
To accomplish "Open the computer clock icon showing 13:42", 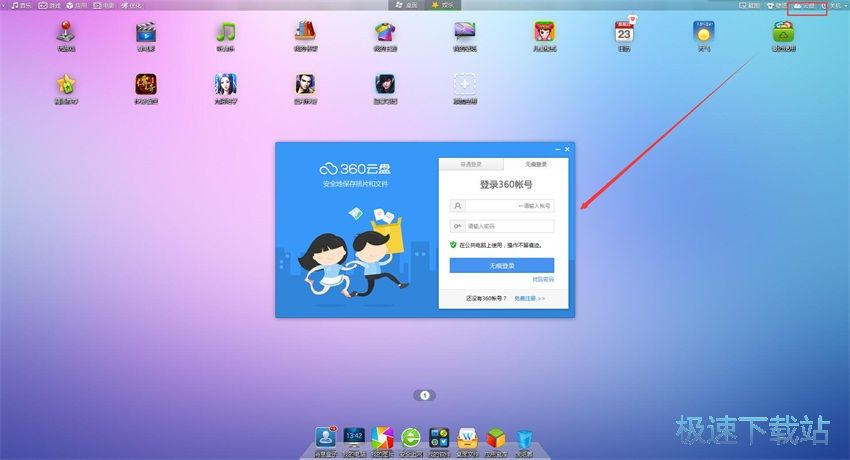I will point(354,438).
